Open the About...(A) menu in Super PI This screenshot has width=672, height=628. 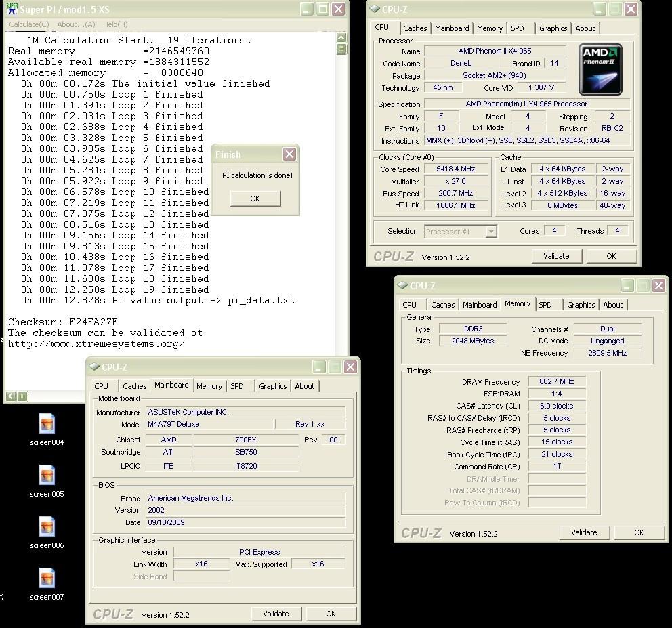[x=77, y=24]
